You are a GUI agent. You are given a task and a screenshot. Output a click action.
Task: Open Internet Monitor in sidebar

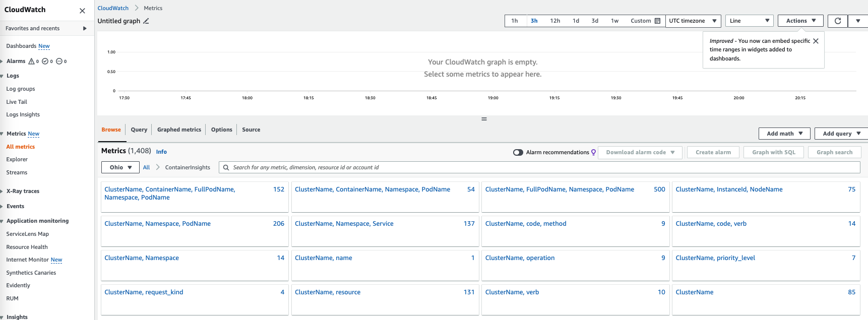(27, 260)
